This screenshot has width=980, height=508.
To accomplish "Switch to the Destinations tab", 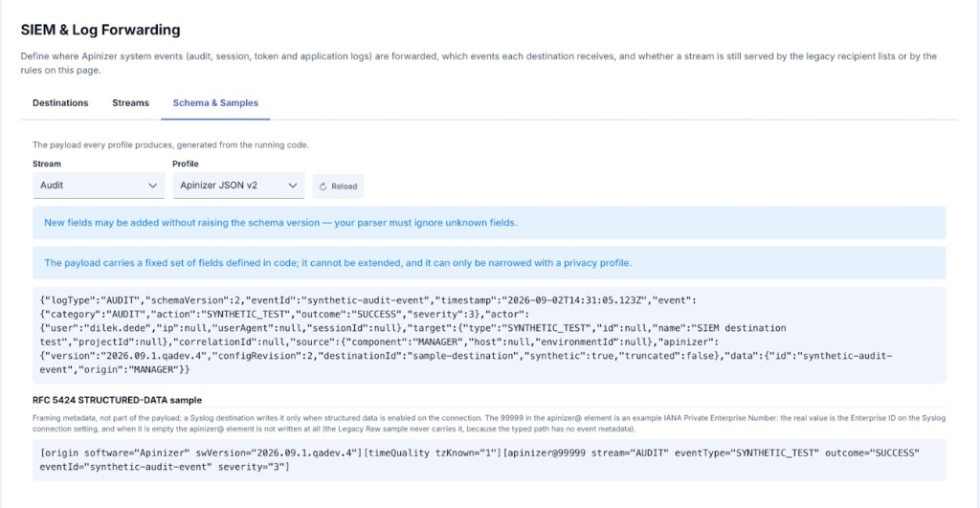I will (x=60, y=103).
